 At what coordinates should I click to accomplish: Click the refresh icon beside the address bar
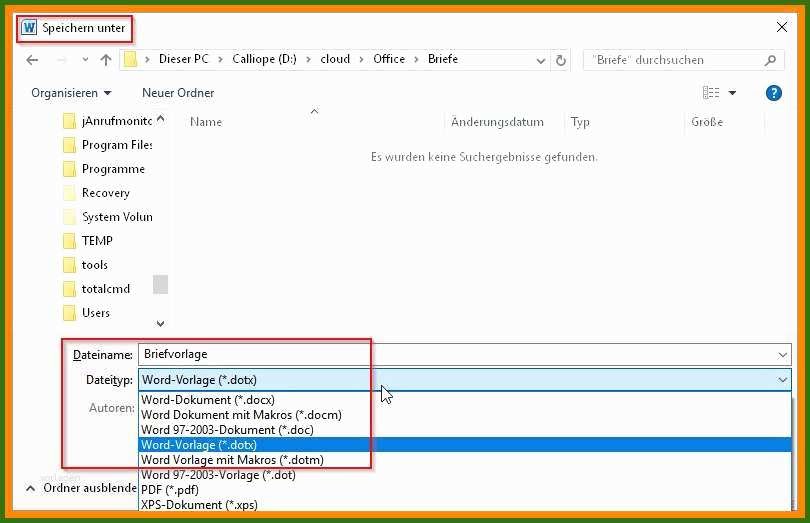coord(560,60)
